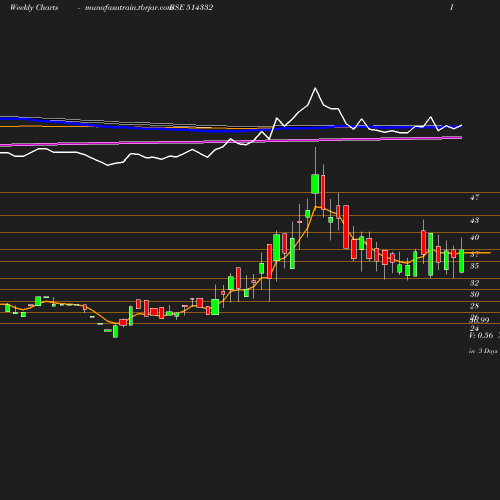Click the peak of the white indicator line

(315, 88)
